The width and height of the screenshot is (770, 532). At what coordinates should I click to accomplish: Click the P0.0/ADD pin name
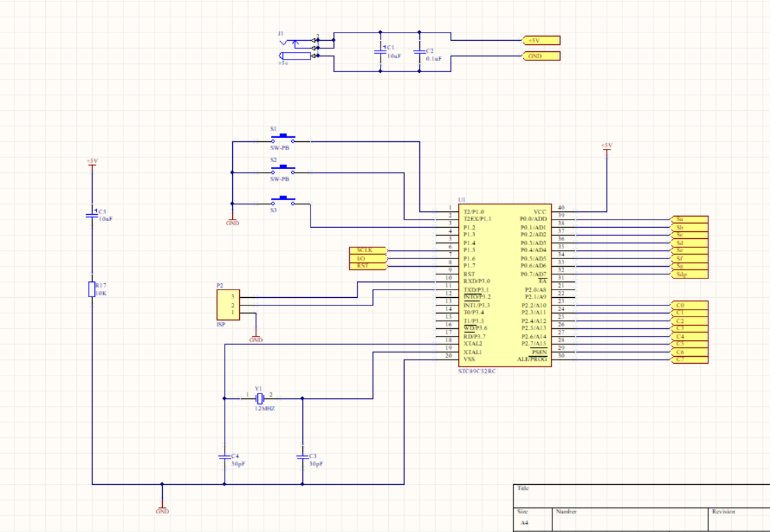(x=533, y=219)
